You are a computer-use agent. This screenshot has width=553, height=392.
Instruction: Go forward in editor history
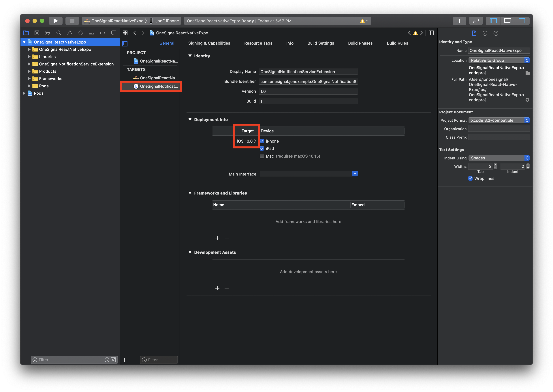(x=143, y=33)
